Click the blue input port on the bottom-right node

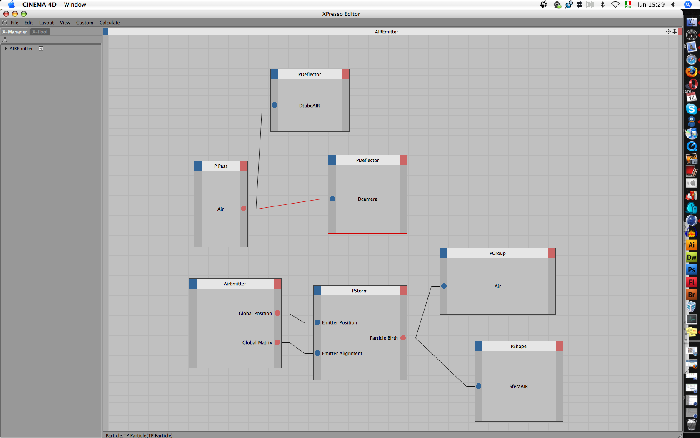[478, 386]
